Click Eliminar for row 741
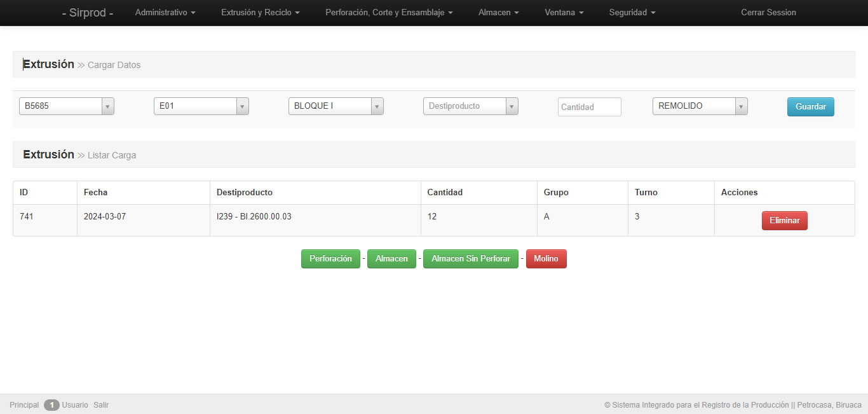 pos(785,221)
